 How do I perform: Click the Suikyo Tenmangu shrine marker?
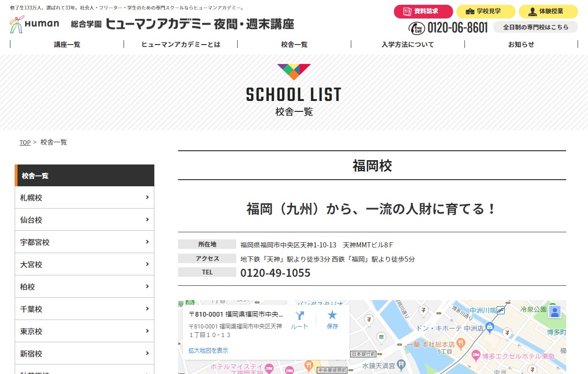pos(401,365)
